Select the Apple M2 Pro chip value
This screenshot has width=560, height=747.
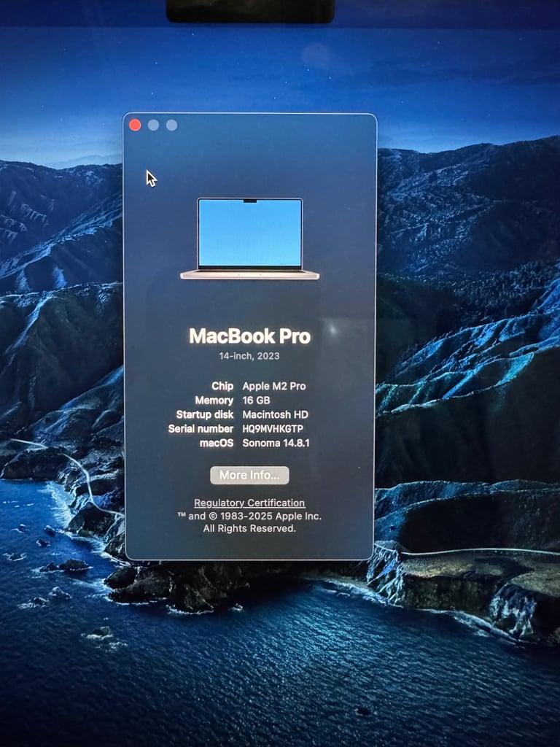pyautogui.click(x=274, y=387)
